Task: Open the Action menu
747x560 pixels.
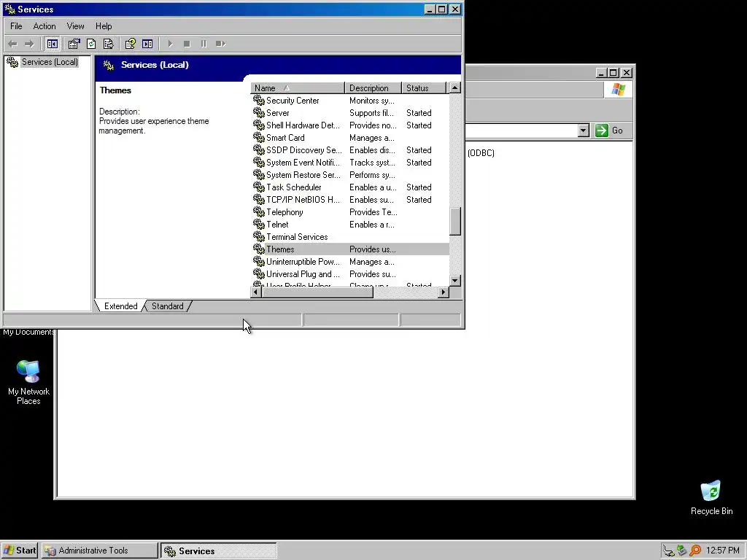Action: 44,26
